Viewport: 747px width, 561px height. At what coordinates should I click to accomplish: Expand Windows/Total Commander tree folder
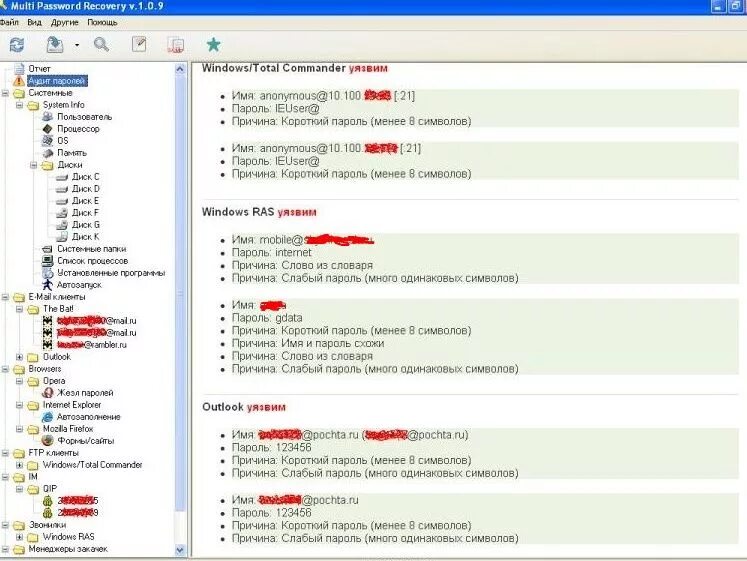click(x=20, y=465)
